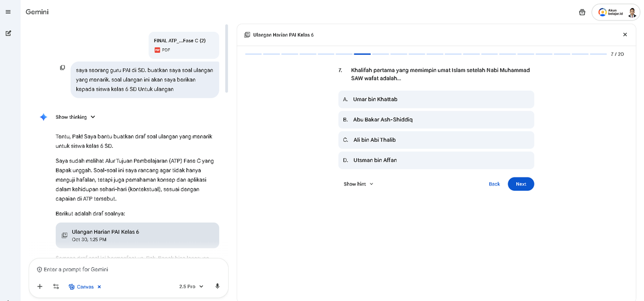Remove the Canvas chip with its X
Screen dimensions: 644x301
coord(99,286)
